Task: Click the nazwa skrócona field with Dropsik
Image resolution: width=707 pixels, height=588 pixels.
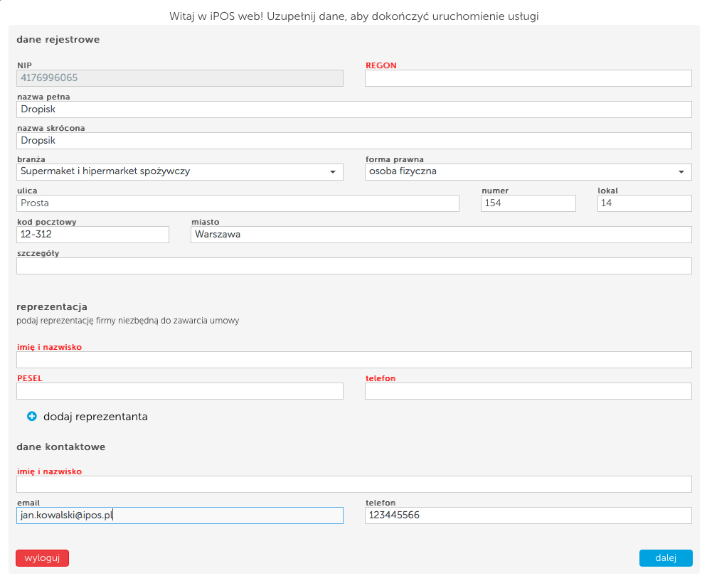Action: (x=354, y=141)
